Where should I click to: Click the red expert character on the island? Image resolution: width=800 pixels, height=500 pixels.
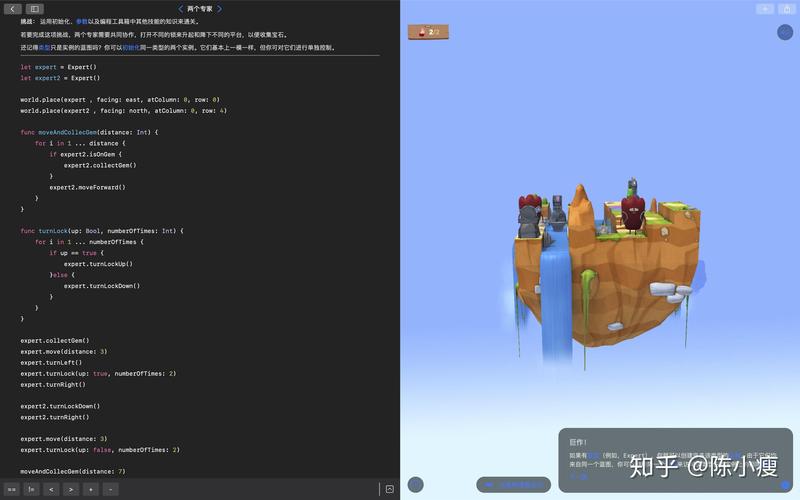[633, 213]
